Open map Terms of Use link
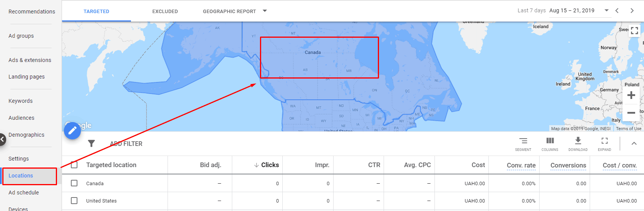 point(629,129)
